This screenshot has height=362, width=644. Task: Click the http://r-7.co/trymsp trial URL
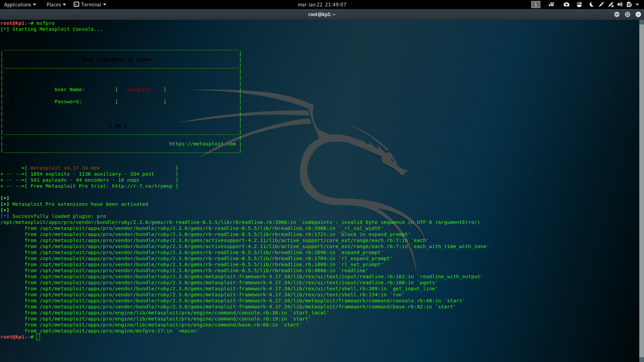click(142, 186)
